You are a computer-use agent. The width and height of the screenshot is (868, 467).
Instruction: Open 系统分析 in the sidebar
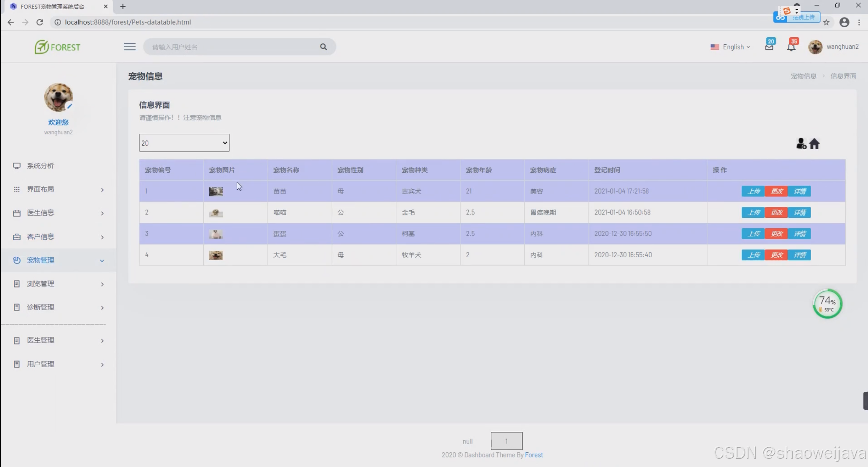pos(41,166)
